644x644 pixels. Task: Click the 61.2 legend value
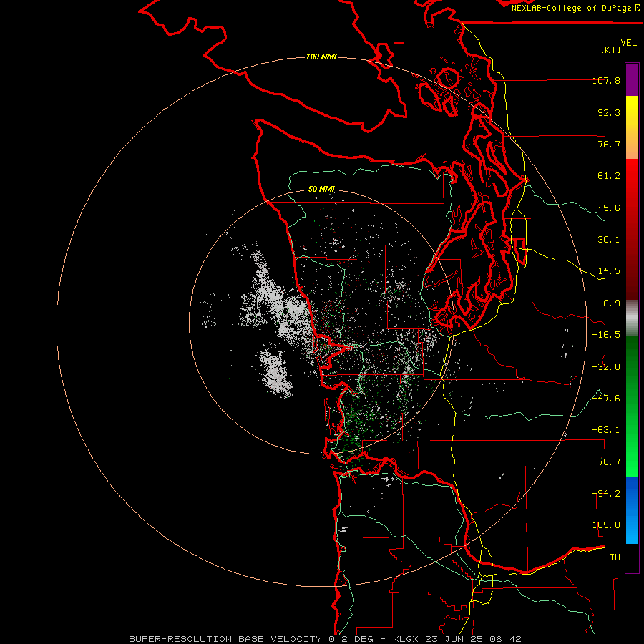[x=609, y=176]
